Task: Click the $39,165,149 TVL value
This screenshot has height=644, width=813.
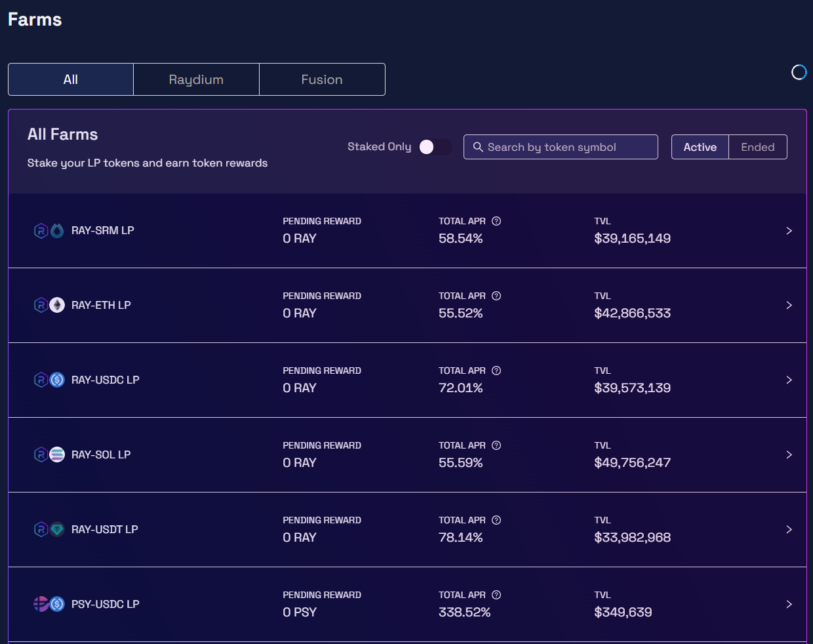Action: pyautogui.click(x=633, y=239)
